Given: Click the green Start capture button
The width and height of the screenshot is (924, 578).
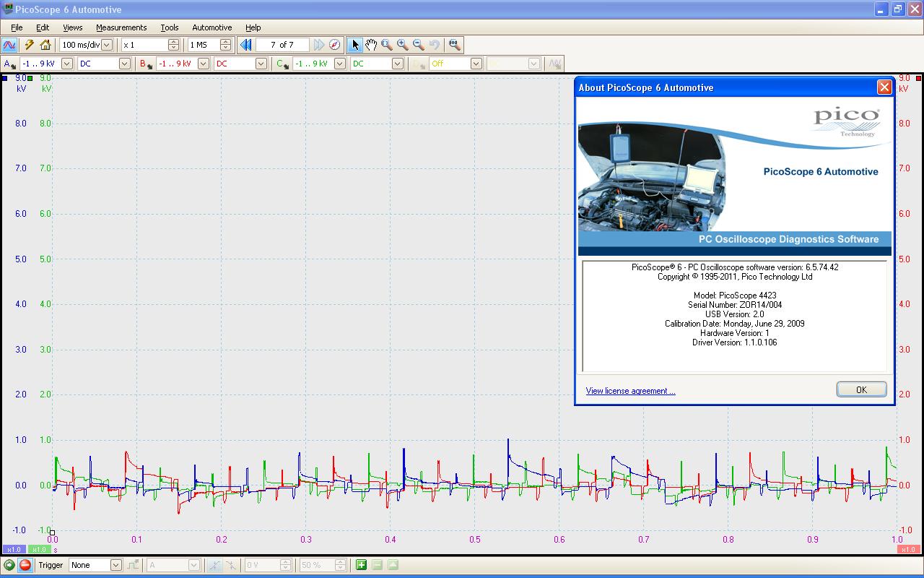Looking at the screenshot, I should [x=9, y=565].
